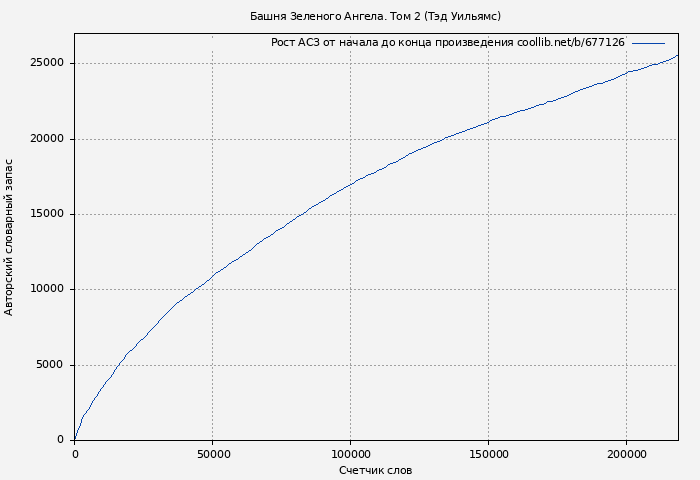
Task: Click the curve's end at the right edge
Action: pyautogui.click(x=677, y=56)
